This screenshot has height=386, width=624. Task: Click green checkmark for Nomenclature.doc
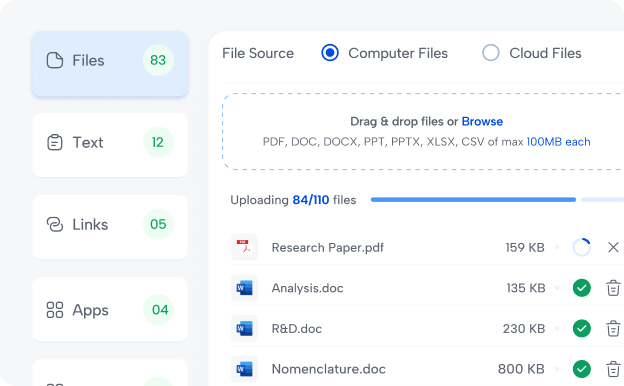coord(581,369)
